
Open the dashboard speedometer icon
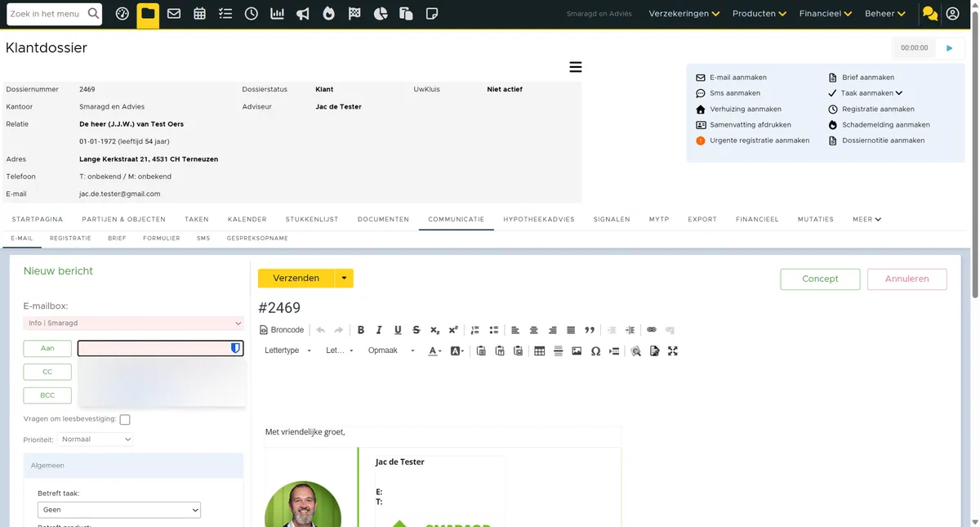click(122, 14)
